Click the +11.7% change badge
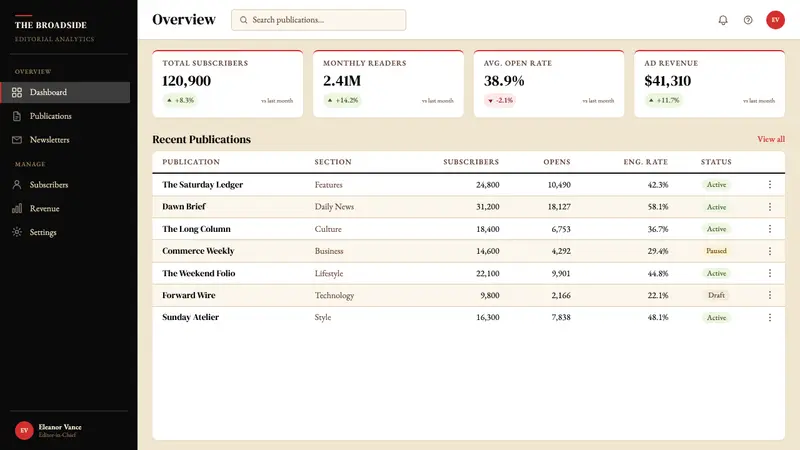The image size is (800, 450). click(x=664, y=101)
